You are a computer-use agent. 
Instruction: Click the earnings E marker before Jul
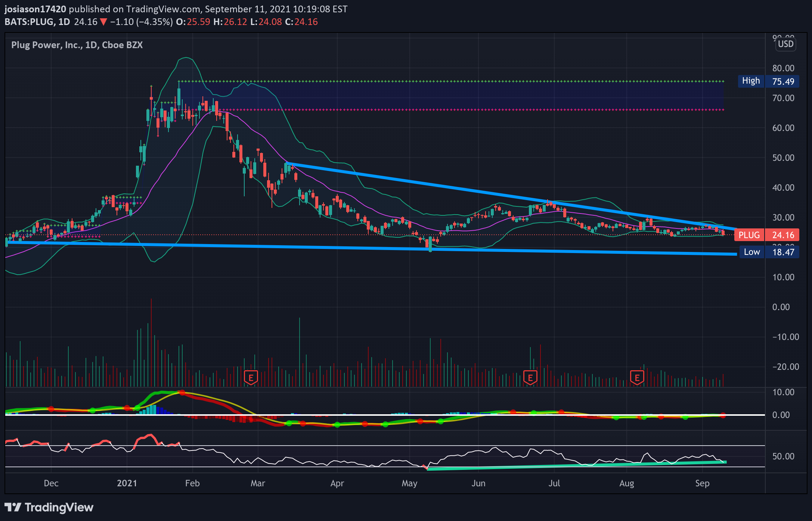tap(530, 378)
